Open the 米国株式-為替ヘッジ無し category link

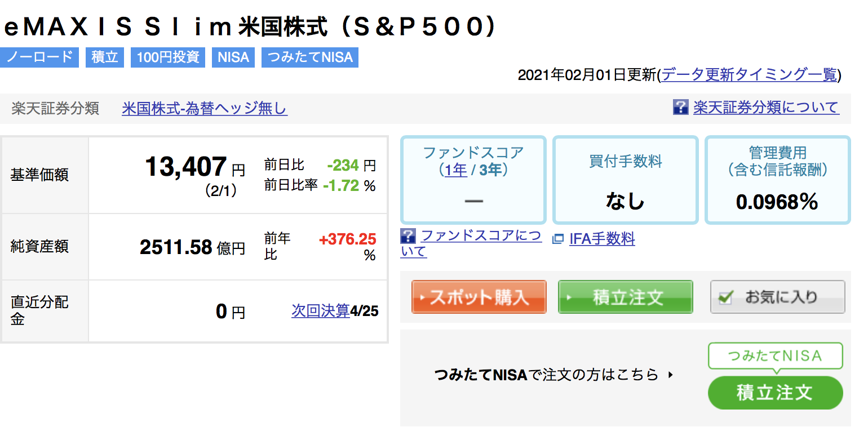point(205,108)
